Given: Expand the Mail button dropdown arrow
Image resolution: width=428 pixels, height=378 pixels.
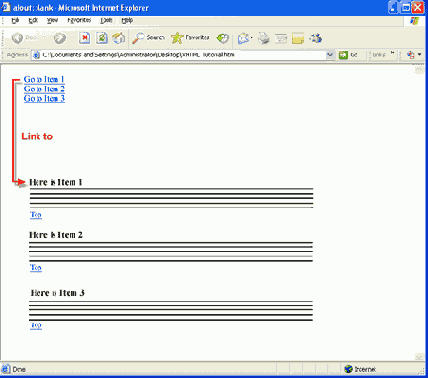Looking at the screenshot, I should [252, 38].
